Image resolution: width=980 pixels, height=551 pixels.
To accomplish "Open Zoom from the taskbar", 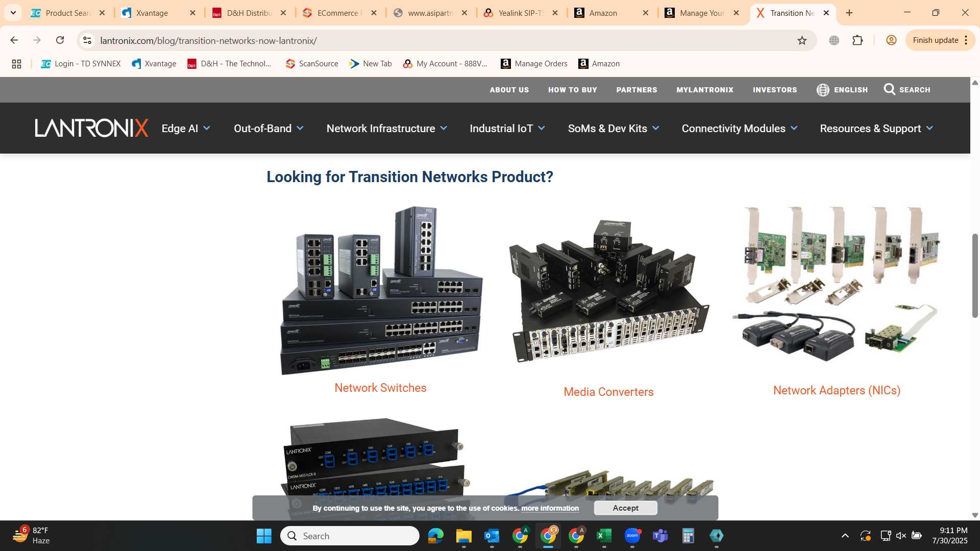I will tap(632, 536).
